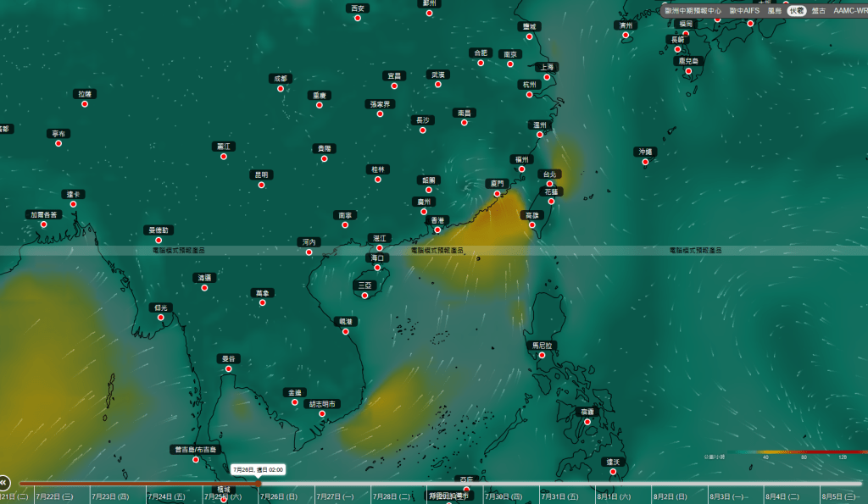
Task: Jump to 8月5日 (三) on the timeline
Action: [838, 496]
